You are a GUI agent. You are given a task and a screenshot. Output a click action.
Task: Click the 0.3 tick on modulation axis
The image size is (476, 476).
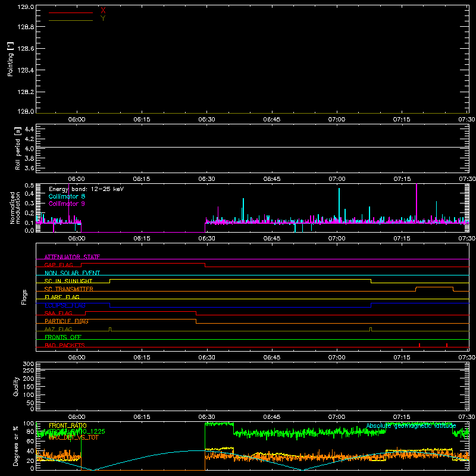pyautogui.click(x=29, y=203)
